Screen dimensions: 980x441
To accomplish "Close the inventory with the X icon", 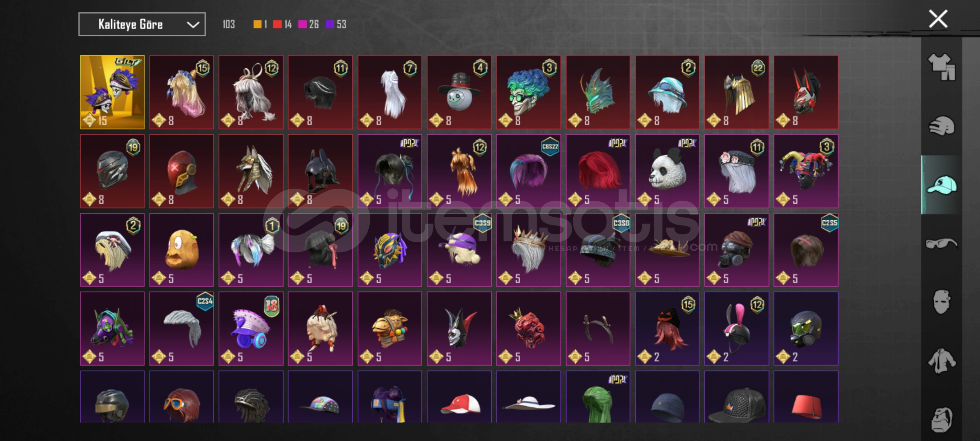I will pos(938,19).
